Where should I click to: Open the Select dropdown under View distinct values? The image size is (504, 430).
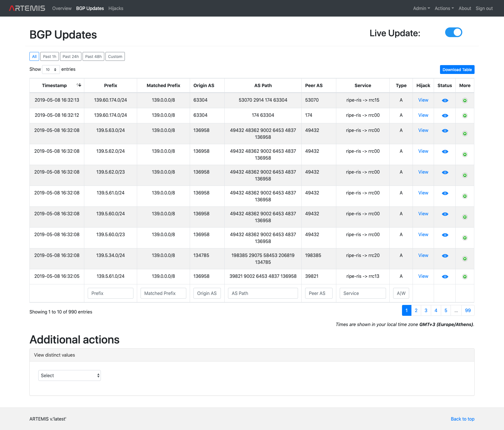[x=69, y=375]
